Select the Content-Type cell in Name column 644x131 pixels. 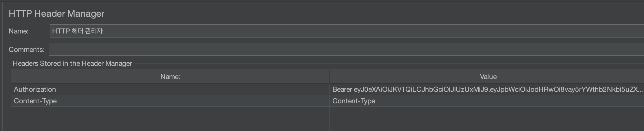click(170, 101)
